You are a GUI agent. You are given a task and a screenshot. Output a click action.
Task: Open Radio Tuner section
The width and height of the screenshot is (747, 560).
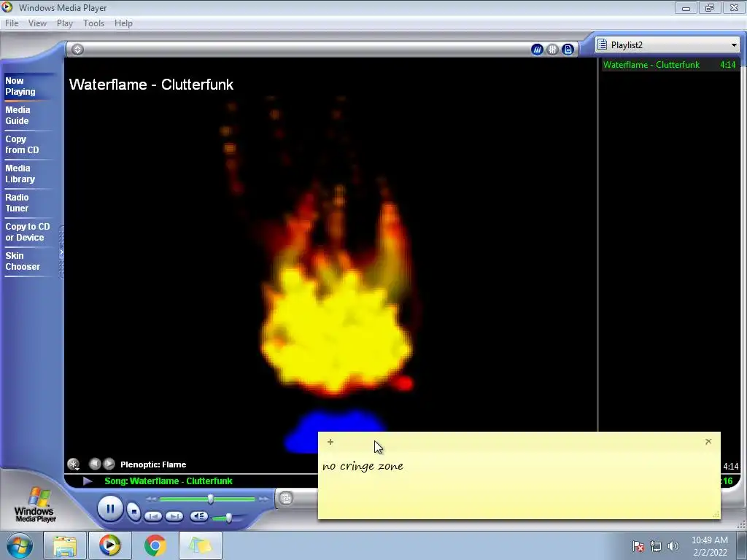pyautogui.click(x=18, y=203)
